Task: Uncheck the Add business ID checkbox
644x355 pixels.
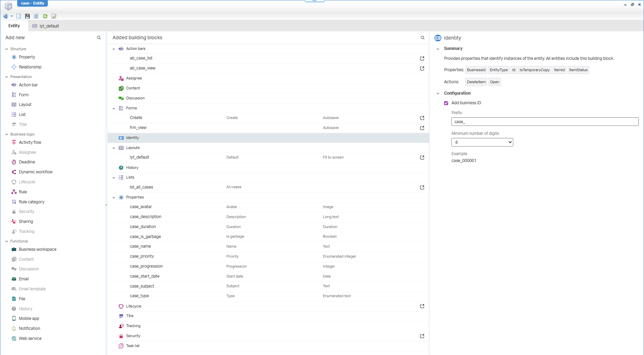Action: click(446, 103)
